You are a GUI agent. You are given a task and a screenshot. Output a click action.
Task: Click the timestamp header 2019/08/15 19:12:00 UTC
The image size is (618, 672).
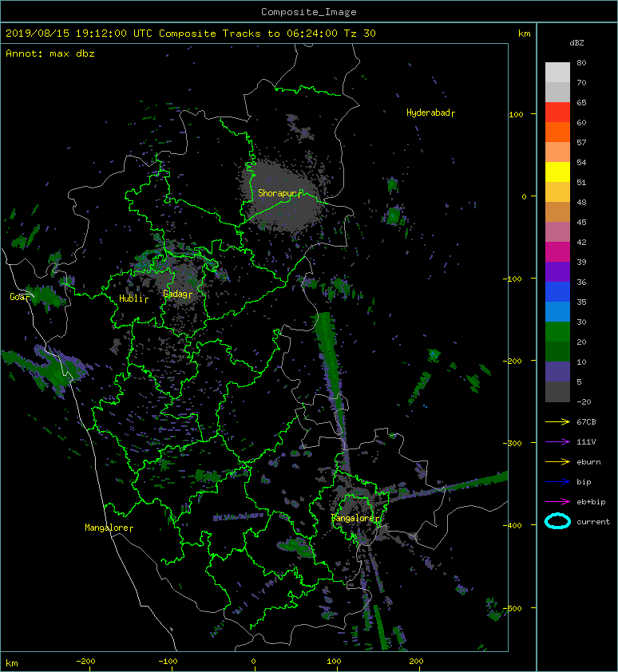[79, 34]
